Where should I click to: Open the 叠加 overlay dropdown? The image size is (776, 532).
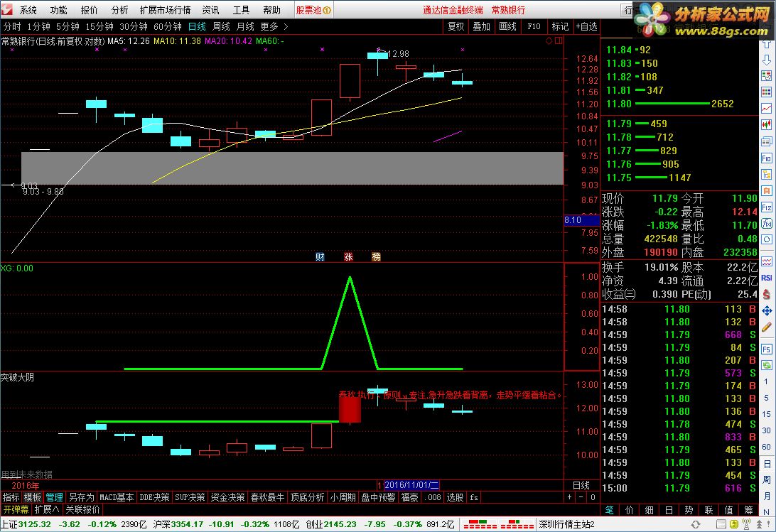tap(481, 26)
